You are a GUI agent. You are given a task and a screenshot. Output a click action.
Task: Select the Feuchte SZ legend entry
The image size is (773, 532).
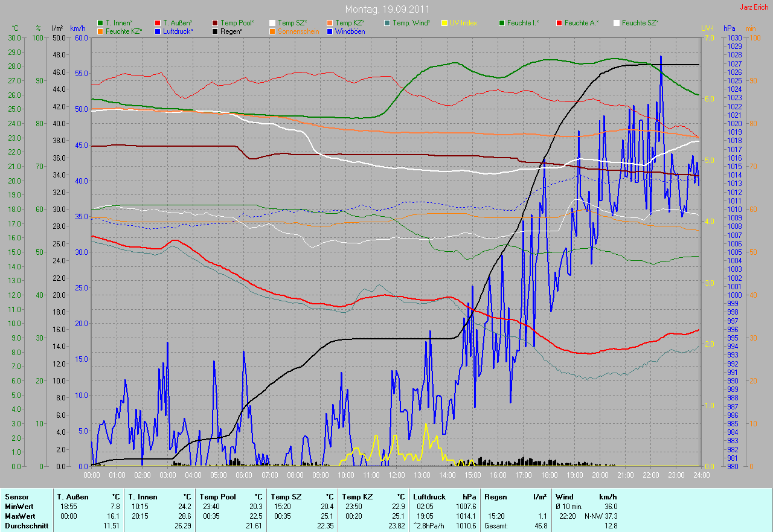[x=640, y=23]
